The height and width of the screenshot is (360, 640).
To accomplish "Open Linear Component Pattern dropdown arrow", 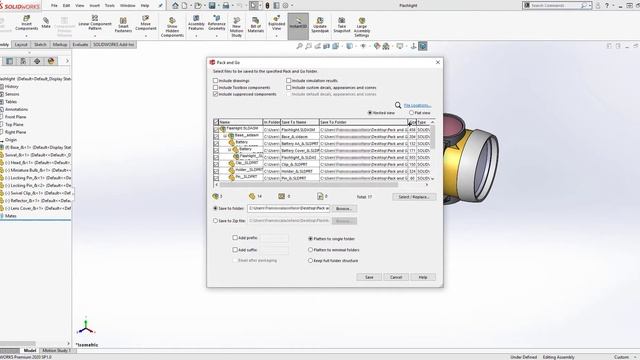I will (95, 36).
